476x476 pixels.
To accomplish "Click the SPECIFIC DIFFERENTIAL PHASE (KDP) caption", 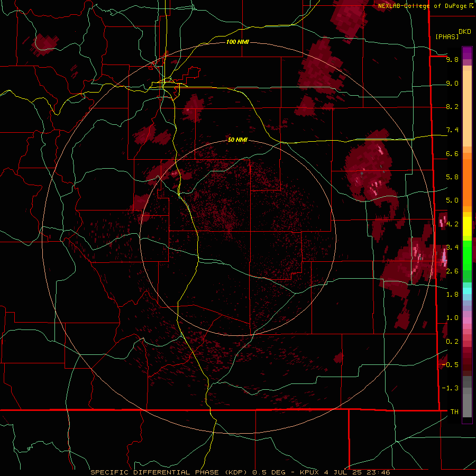I will 169,472.
